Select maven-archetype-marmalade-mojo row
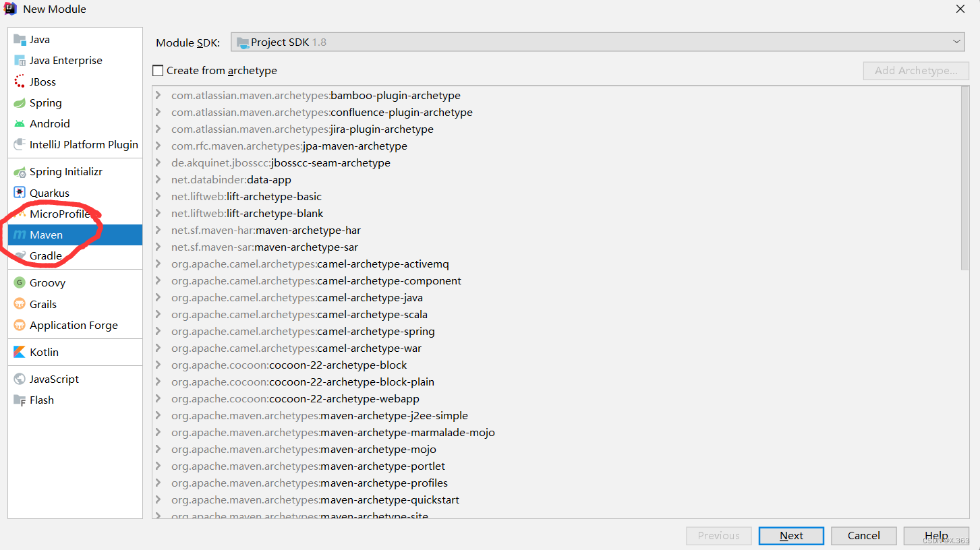The width and height of the screenshot is (980, 550). (556, 432)
